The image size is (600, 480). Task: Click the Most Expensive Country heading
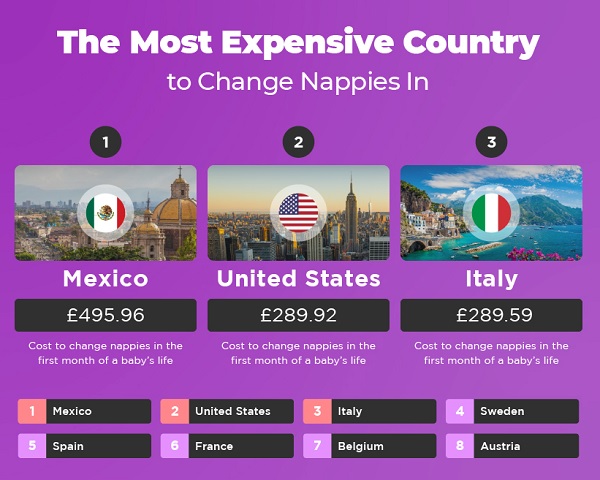point(298,43)
